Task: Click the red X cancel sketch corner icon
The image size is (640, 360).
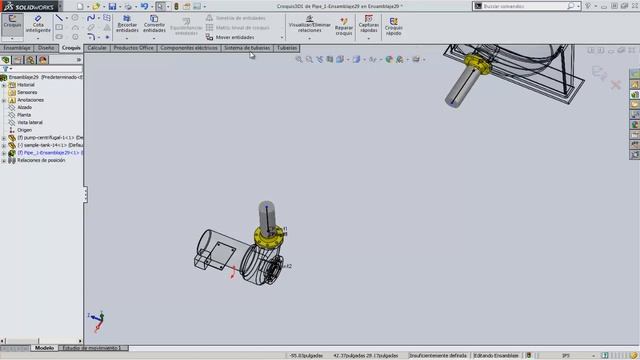Action: tap(616, 84)
